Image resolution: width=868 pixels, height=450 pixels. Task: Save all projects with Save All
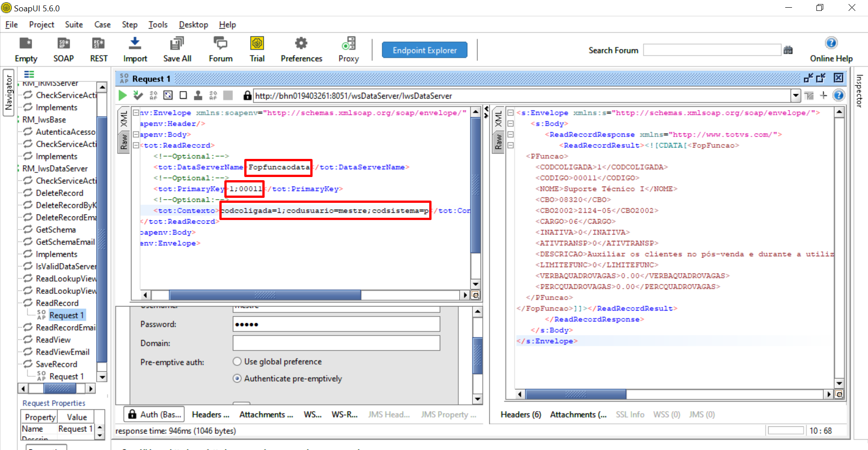pyautogui.click(x=177, y=43)
